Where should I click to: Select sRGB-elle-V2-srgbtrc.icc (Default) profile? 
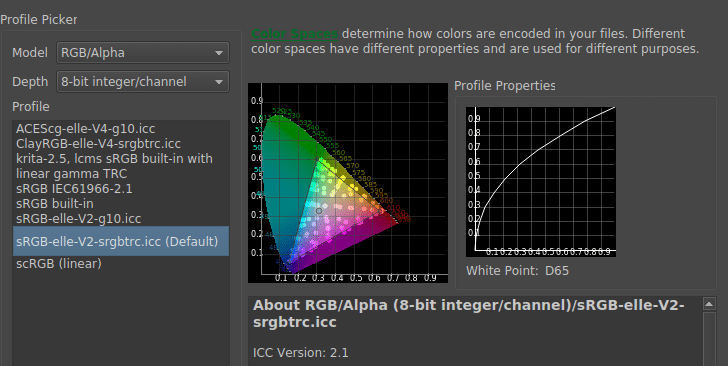pyautogui.click(x=121, y=241)
